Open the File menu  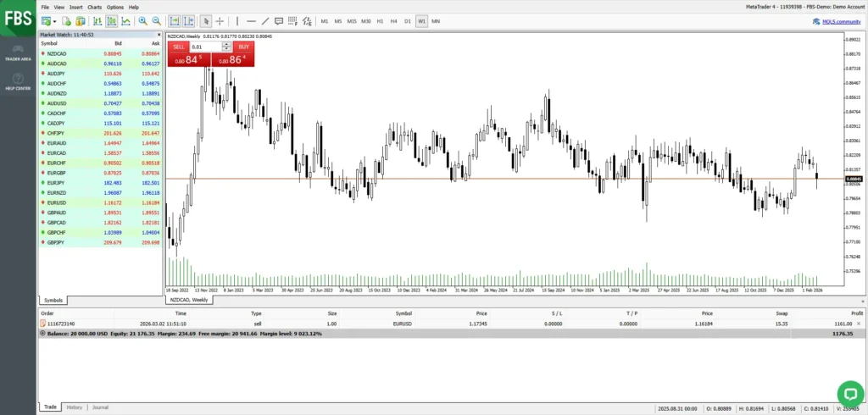tap(46, 7)
